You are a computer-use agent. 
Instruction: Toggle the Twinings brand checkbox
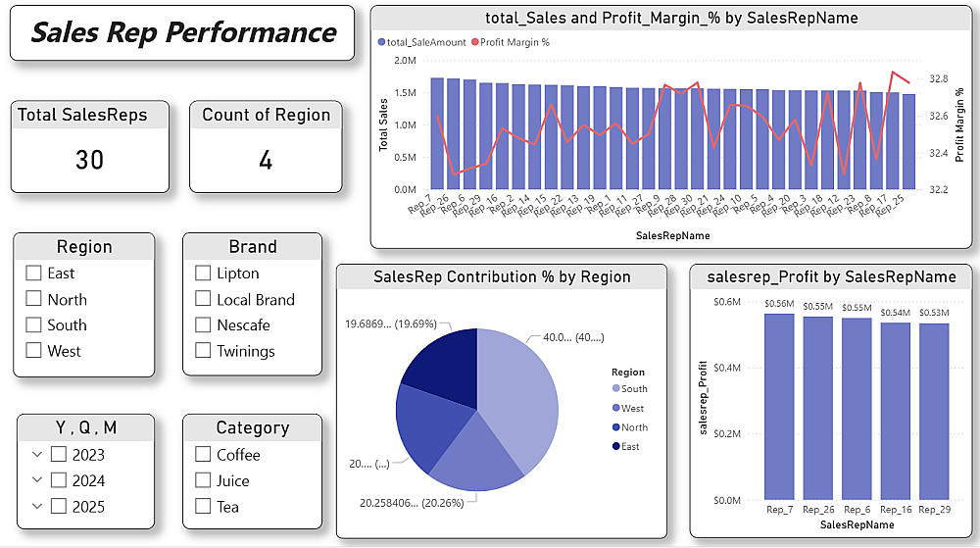203,351
